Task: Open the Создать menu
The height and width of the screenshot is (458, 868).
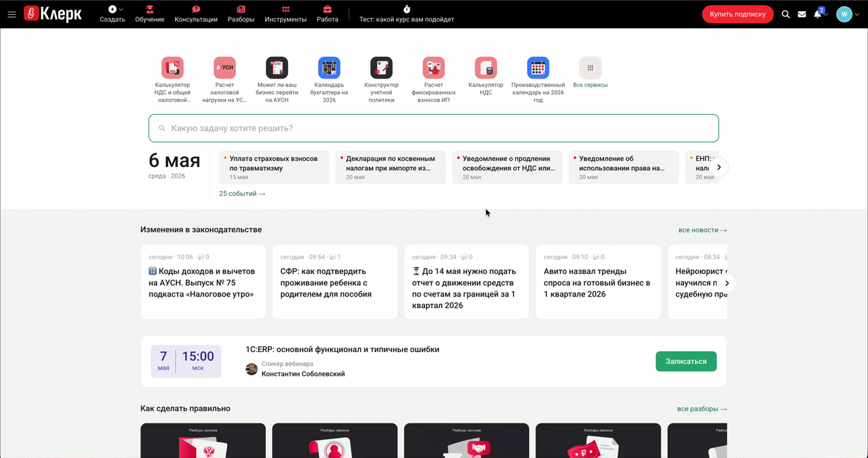Action: pyautogui.click(x=112, y=14)
